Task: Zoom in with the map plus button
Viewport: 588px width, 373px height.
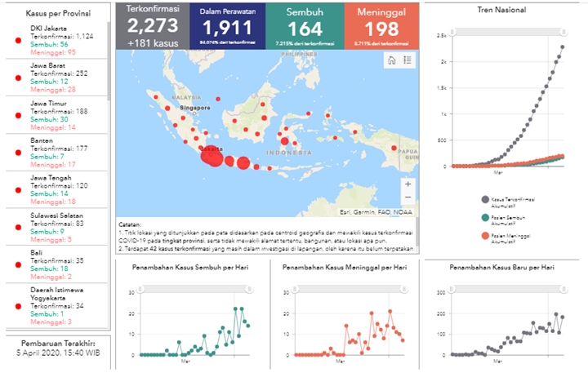Action: tap(408, 184)
